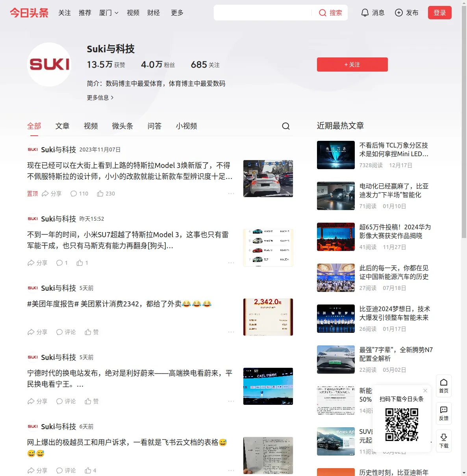Share the 宁德时代 post

(x=37, y=401)
